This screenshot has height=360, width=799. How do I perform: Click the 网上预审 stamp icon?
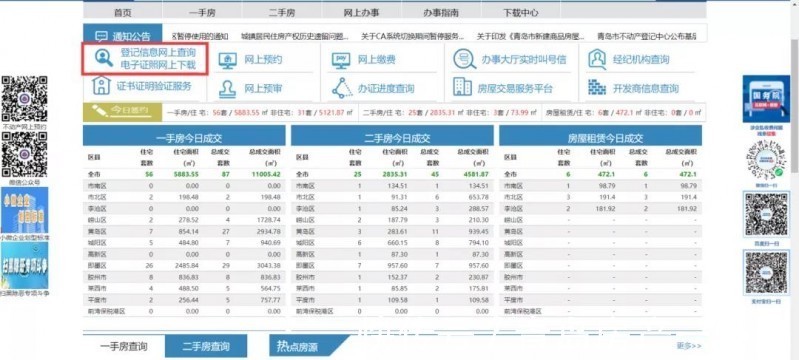pyautogui.click(x=227, y=89)
